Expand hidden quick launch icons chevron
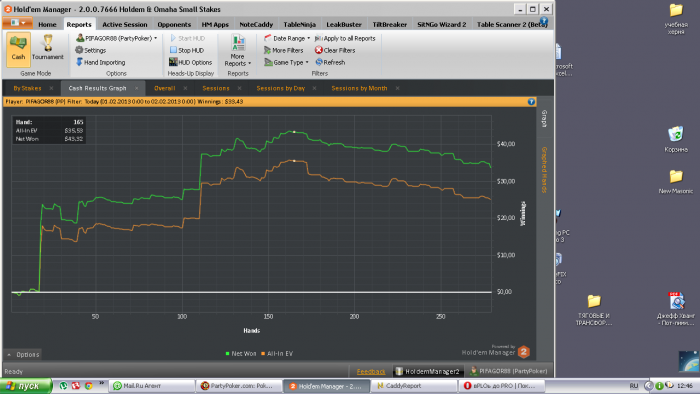The height and width of the screenshot is (394, 700). (x=101, y=383)
